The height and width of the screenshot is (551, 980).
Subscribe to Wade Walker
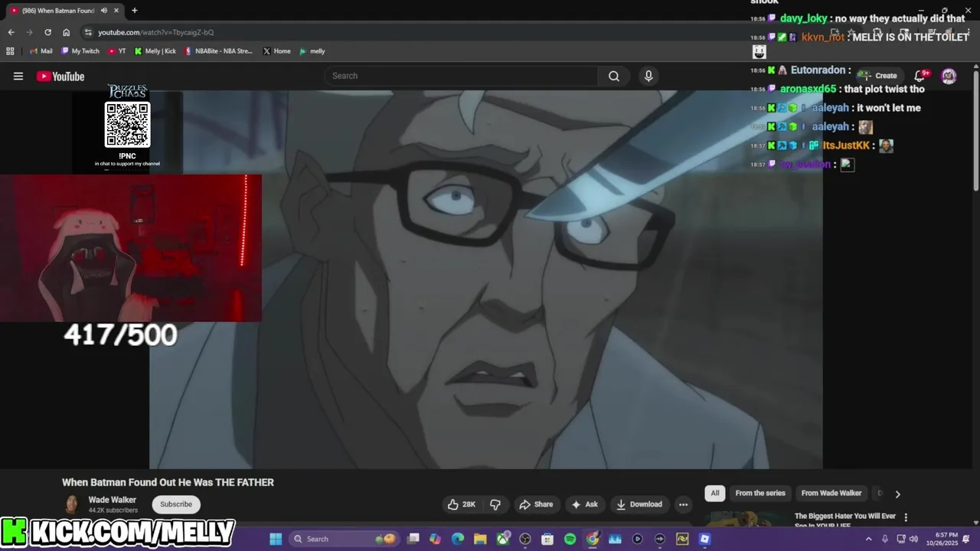pos(176,504)
